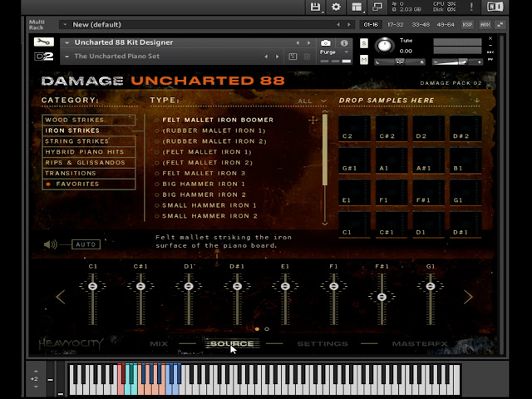
Task: Switch to the MASTERFX tab
Action: [420, 343]
